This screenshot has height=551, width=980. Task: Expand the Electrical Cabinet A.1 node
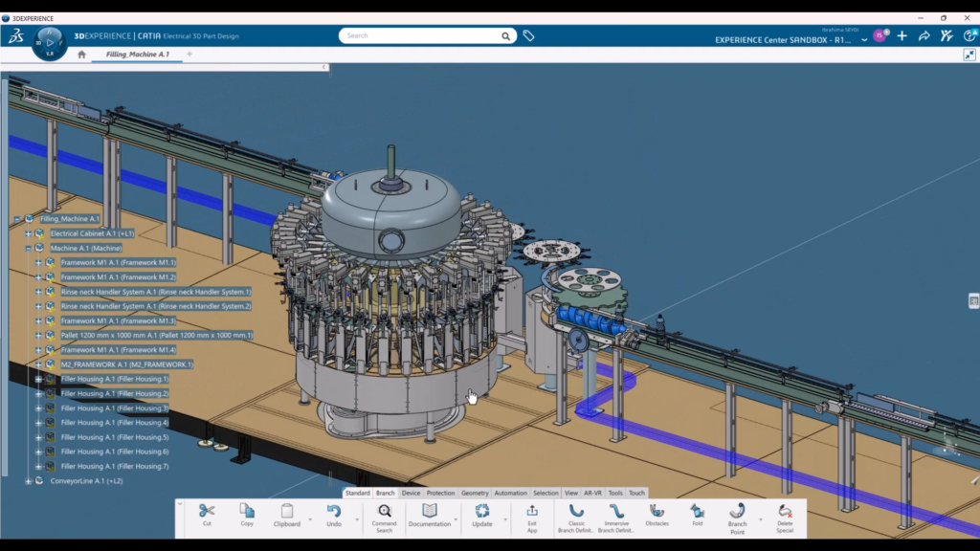(28, 233)
